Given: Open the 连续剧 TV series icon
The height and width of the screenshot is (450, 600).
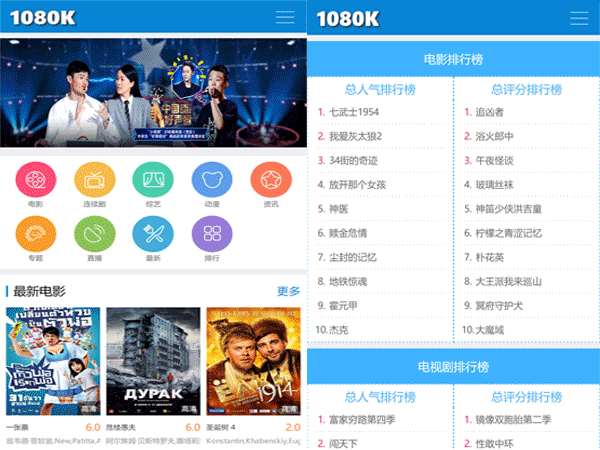Looking at the screenshot, I should click(94, 180).
